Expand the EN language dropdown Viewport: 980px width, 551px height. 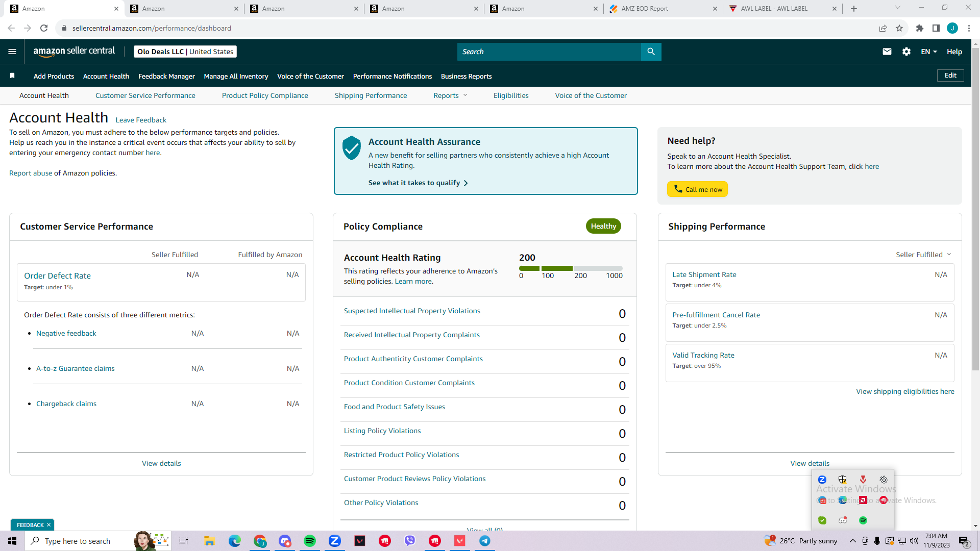pyautogui.click(x=929, y=52)
